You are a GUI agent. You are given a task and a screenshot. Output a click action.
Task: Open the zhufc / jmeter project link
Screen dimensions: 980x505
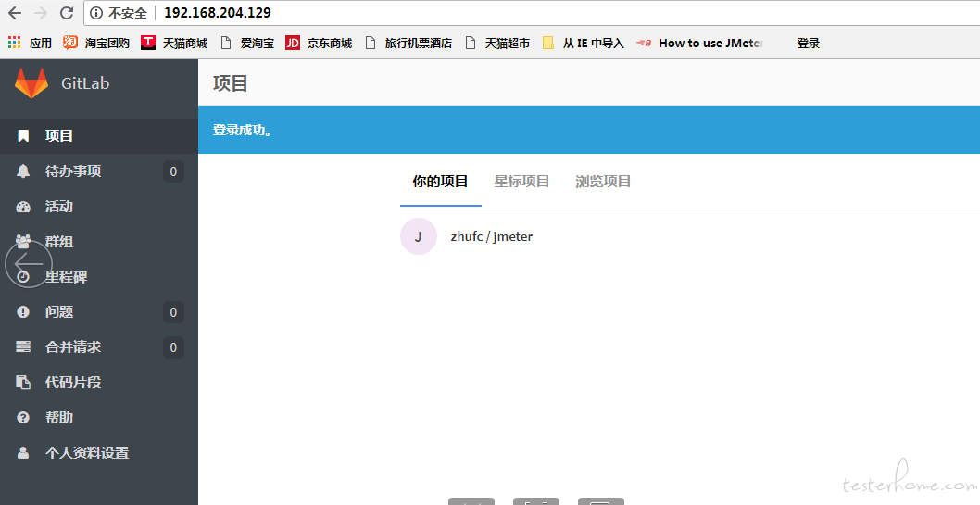click(x=491, y=237)
